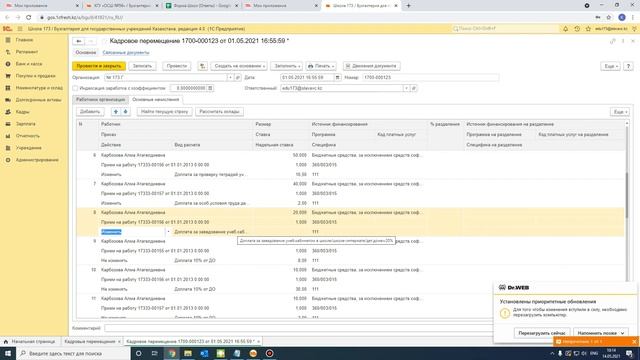640x360 pixels.
Task: Open the Зарплата section
Action: pyautogui.click(x=25, y=124)
